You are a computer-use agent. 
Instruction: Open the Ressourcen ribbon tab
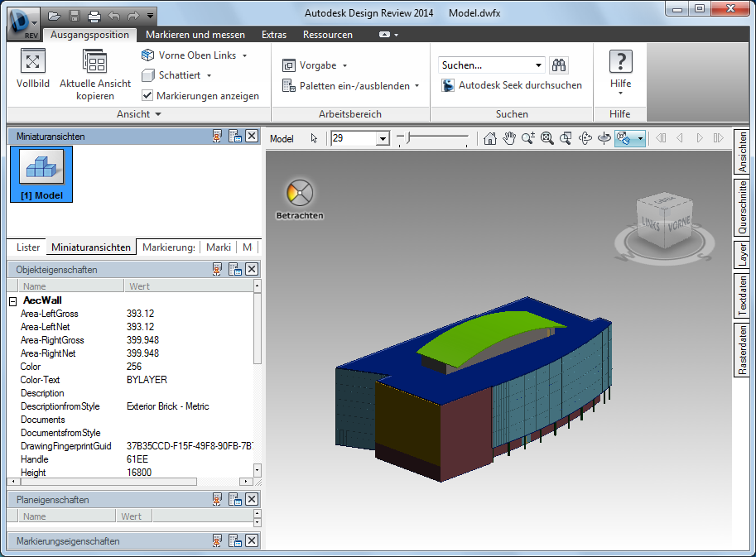(x=328, y=35)
